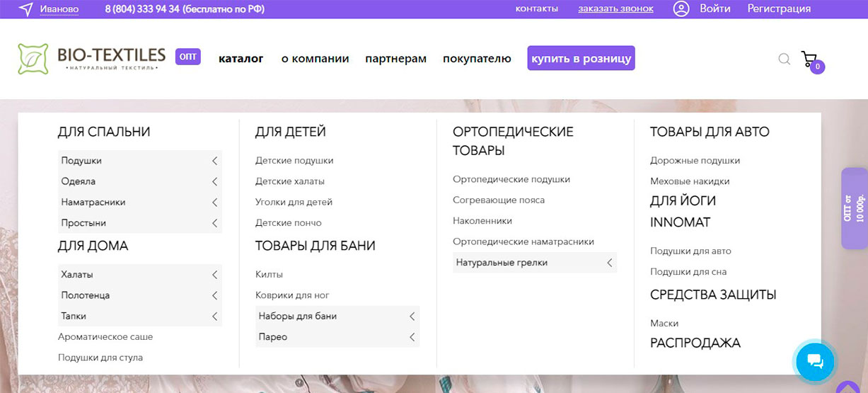Click the location arrow icon
The width and height of the screenshot is (868, 393).
point(25,9)
